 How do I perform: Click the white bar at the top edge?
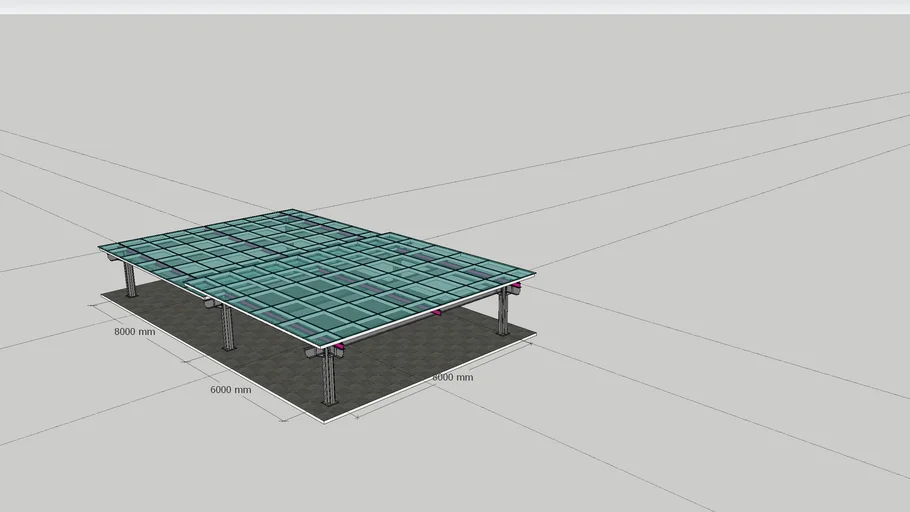click(455, 6)
